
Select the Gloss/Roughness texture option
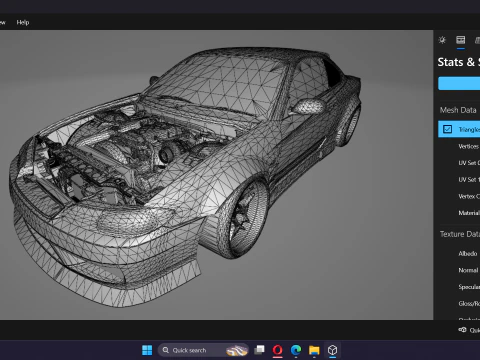point(469,304)
